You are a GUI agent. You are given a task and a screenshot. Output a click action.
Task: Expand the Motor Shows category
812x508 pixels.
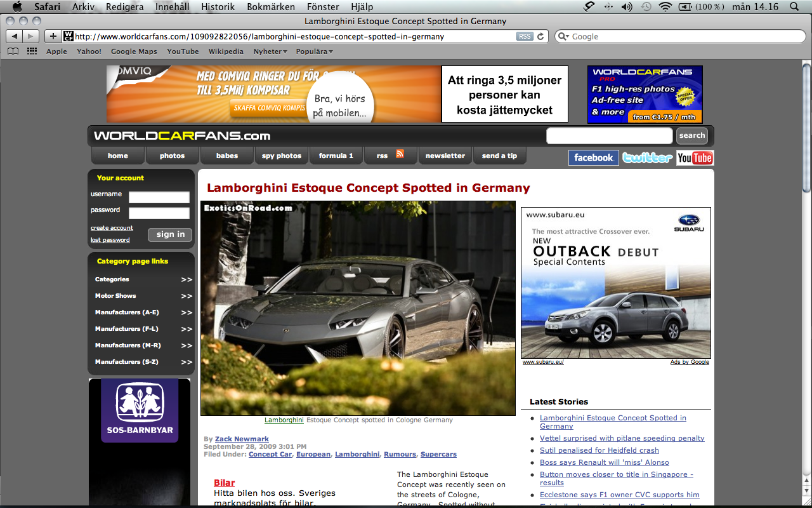187,296
